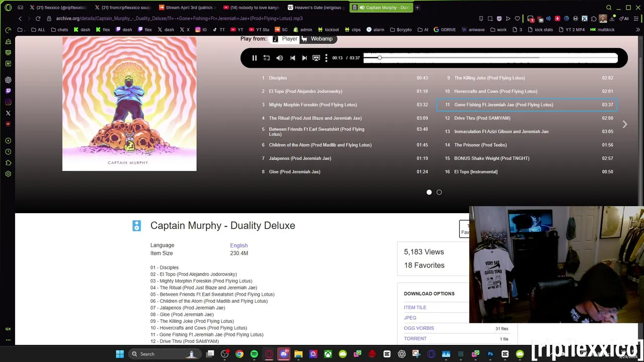Click the Captain Murphy album cover

(x=129, y=104)
